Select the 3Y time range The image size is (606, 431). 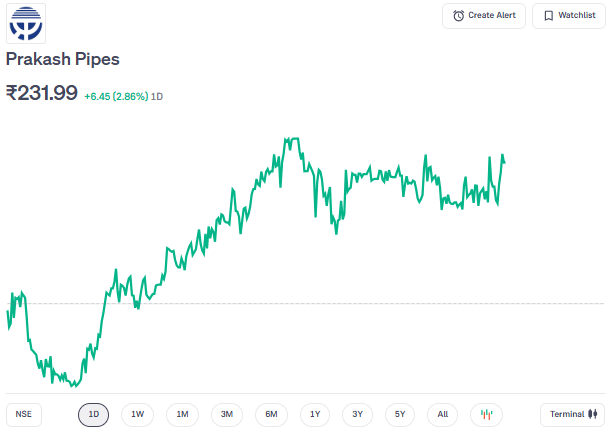357,414
